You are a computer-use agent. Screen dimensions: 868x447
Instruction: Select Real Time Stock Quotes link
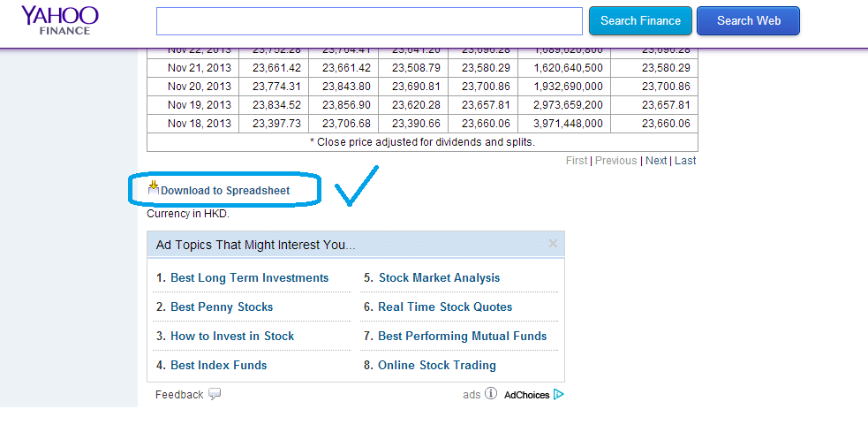click(445, 307)
